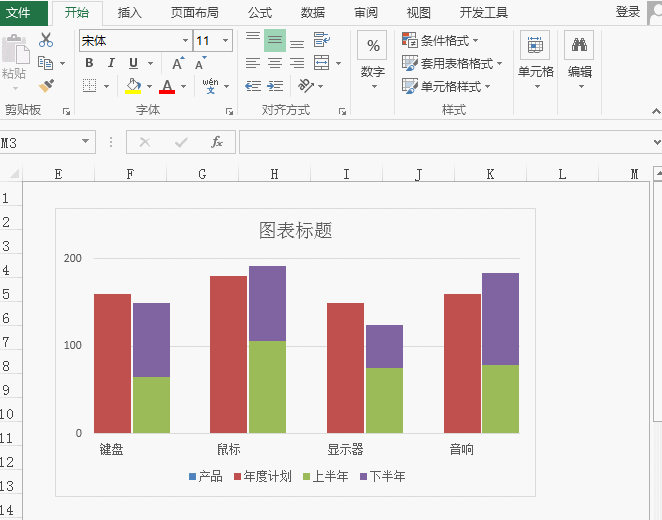Open 单元格样式 cell styles

(446, 86)
